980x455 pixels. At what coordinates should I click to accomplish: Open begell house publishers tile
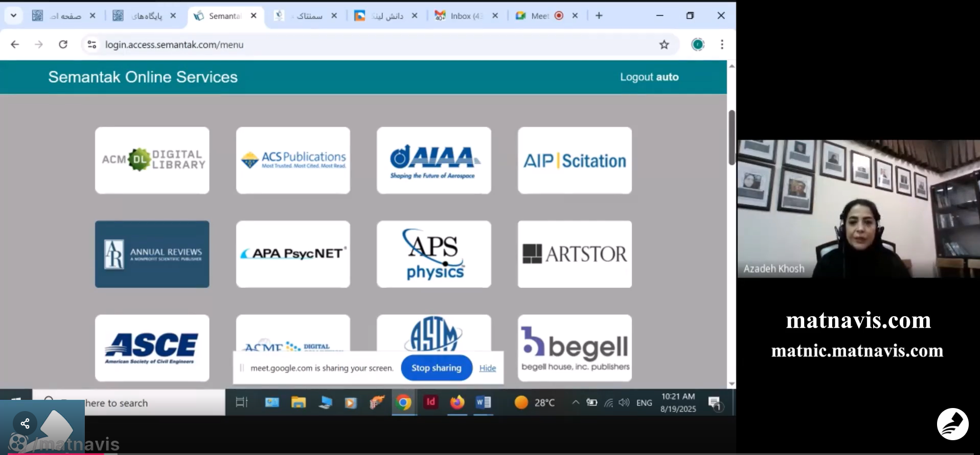point(575,347)
